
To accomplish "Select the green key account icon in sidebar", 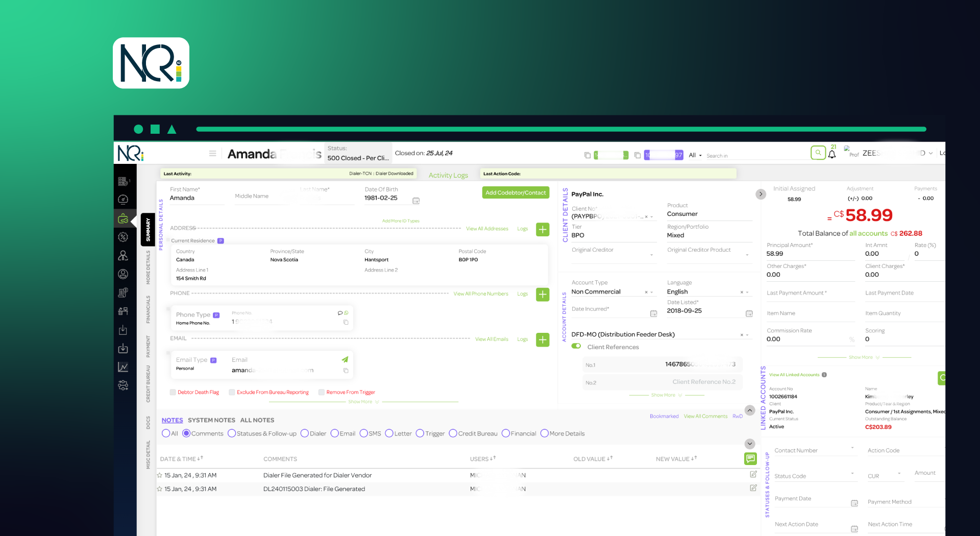I will click(x=124, y=218).
